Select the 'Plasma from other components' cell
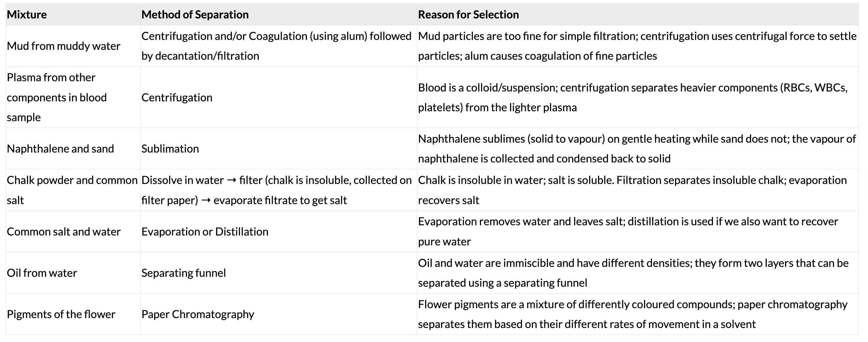868x342 pixels. point(57,97)
